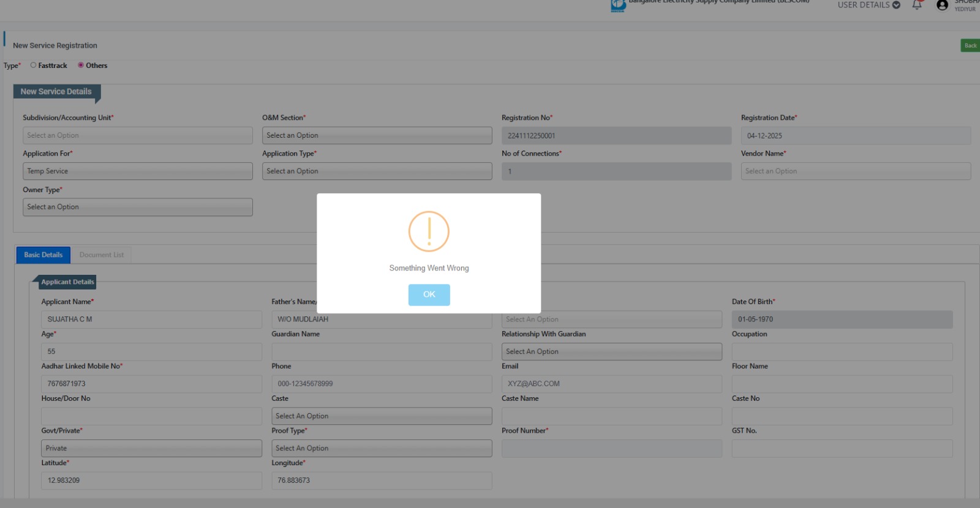Click the green Back button

pos(970,45)
